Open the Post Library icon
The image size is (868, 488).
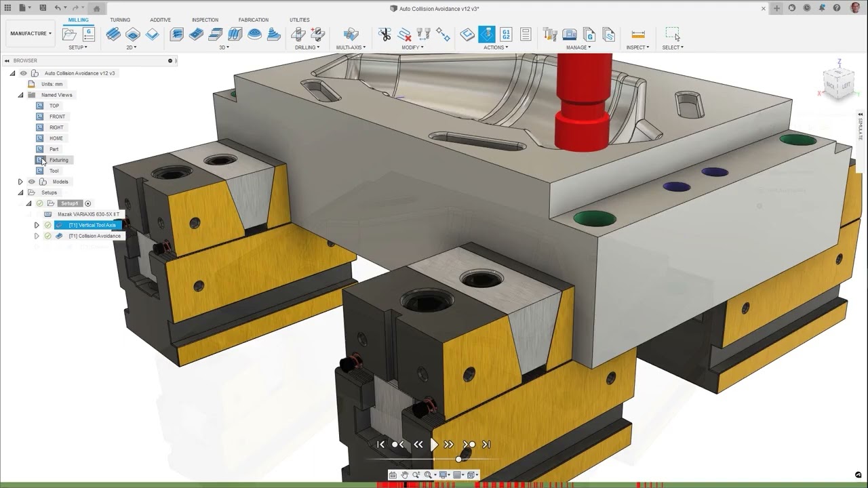pos(589,34)
